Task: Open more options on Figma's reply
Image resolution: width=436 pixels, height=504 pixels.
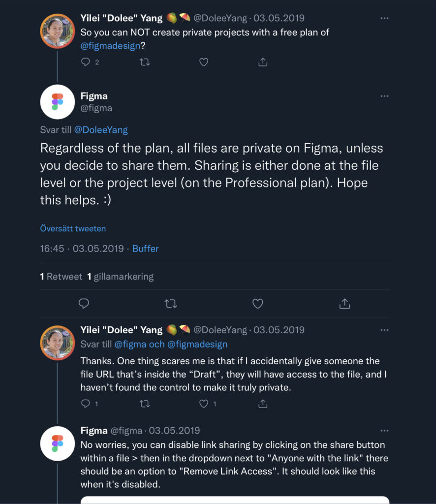Action: tap(384, 96)
